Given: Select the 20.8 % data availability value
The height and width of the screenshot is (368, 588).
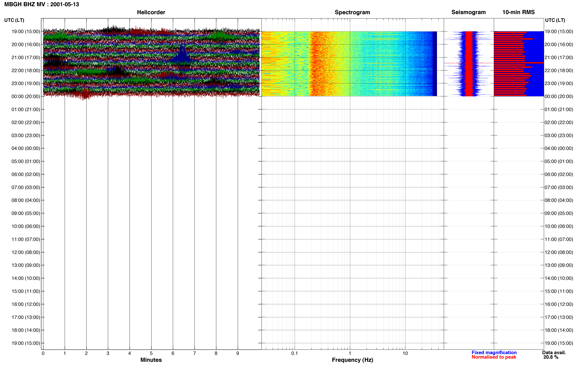Looking at the screenshot, I should [x=551, y=357].
